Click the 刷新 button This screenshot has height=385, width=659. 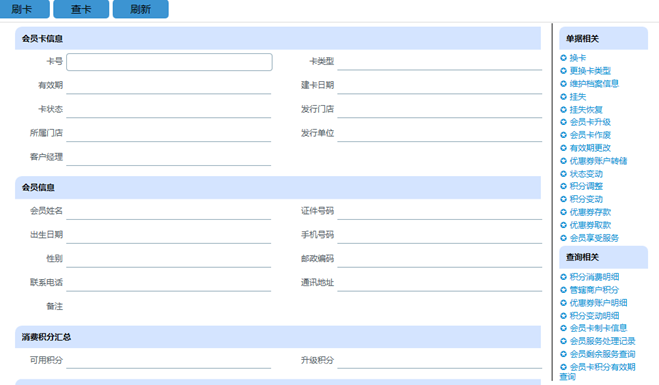pos(140,9)
